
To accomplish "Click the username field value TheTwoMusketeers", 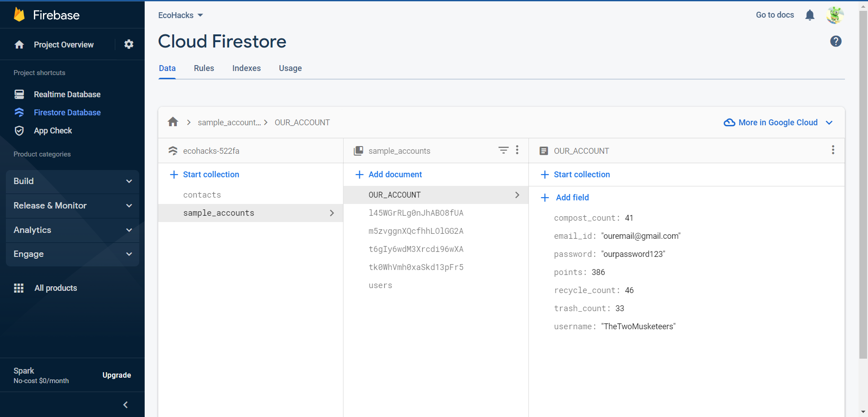I will [x=638, y=327].
